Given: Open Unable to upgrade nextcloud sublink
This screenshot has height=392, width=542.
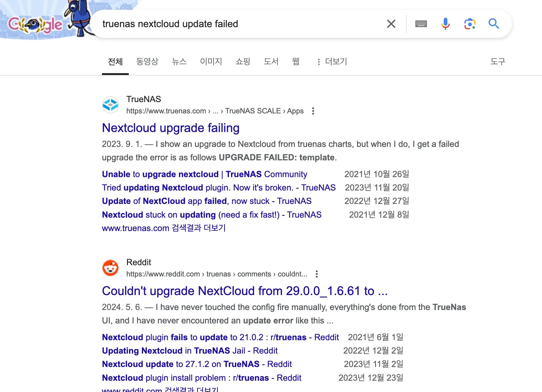Looking at the screenshot, I should [x=204, y=174].
